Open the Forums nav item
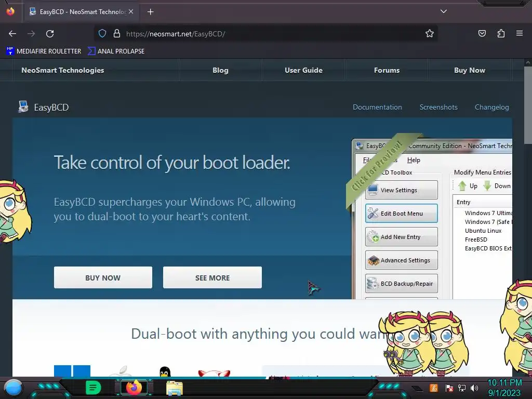Viewport: 532px width, 399px height. pos(387,70)
